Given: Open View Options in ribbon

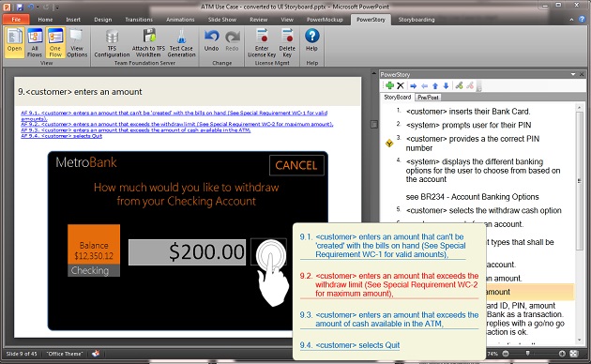Looking at the screenshot, I should (x=77, y=42).
